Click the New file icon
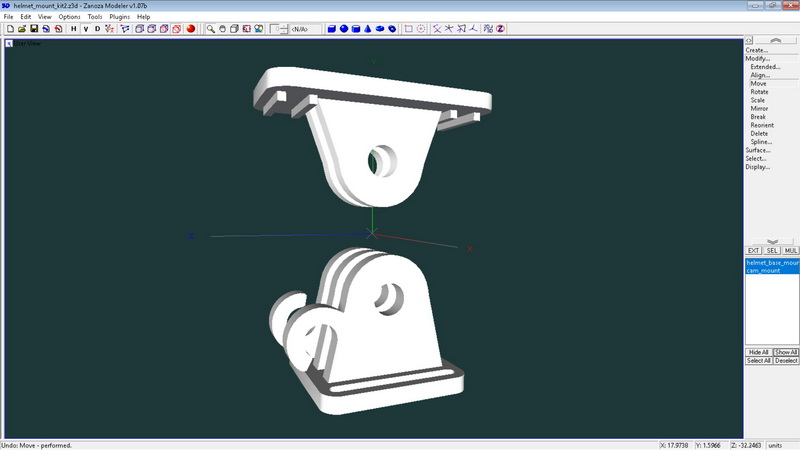 [9, 29]
